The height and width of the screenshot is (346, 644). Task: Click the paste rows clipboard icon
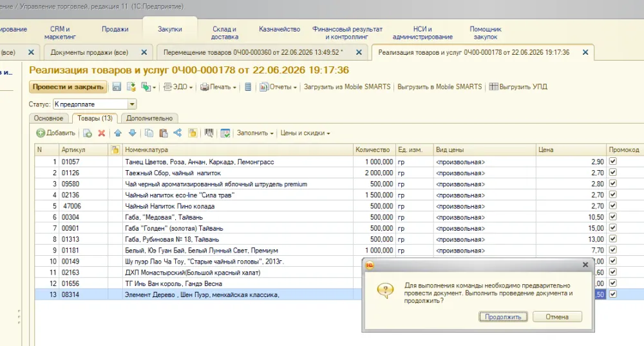tap(163, 133)
